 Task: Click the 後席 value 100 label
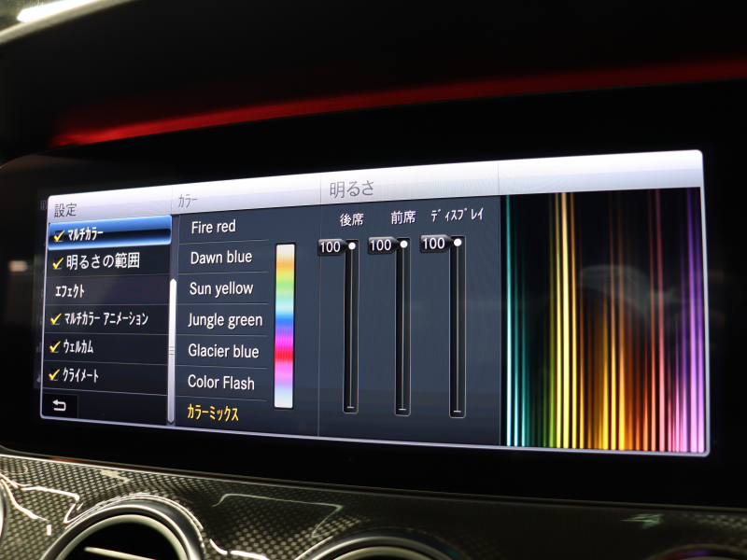(x=331, y=247)
